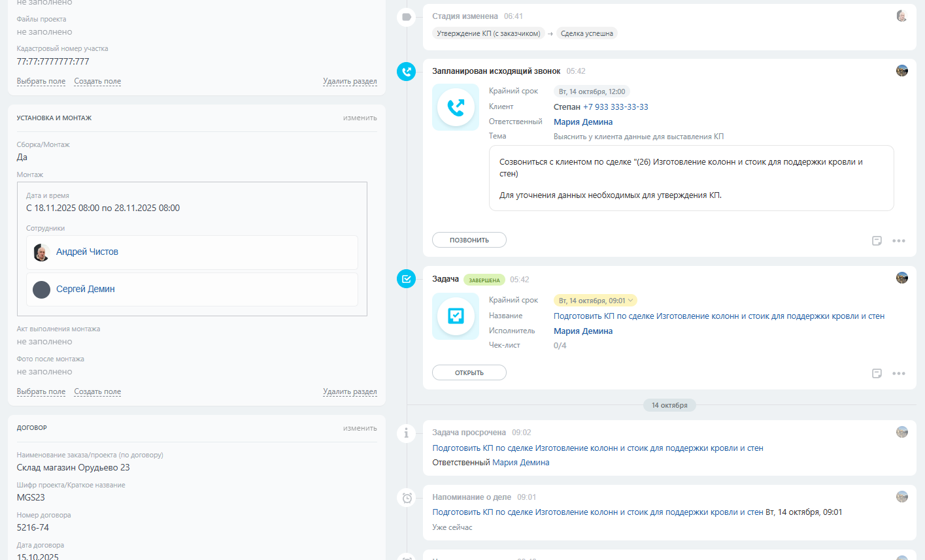This screenshot has height=560, width=925.
Task: Click the 14 октября date separator label
Action: coord(669,405)
